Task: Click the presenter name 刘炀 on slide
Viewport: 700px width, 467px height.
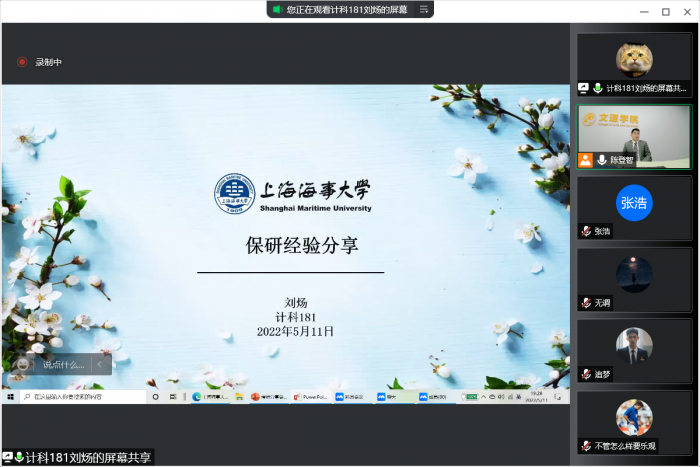Action: coord(296,303)
